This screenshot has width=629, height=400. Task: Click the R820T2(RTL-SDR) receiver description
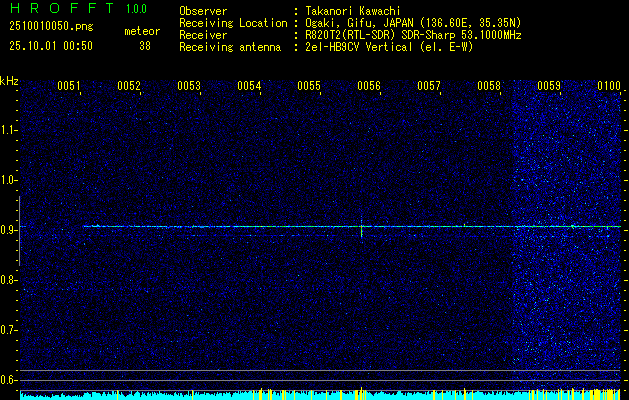[x=413, y=35]
